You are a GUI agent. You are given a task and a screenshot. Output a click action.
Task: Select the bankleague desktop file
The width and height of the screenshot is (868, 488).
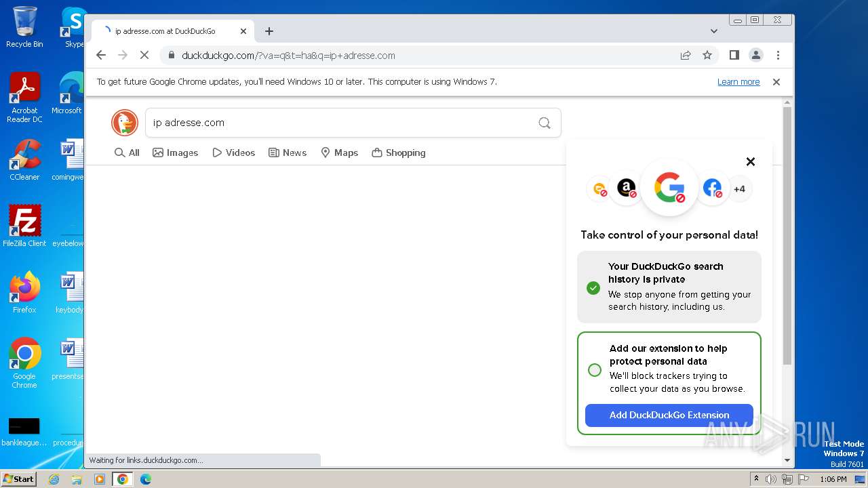pos(24,432)
